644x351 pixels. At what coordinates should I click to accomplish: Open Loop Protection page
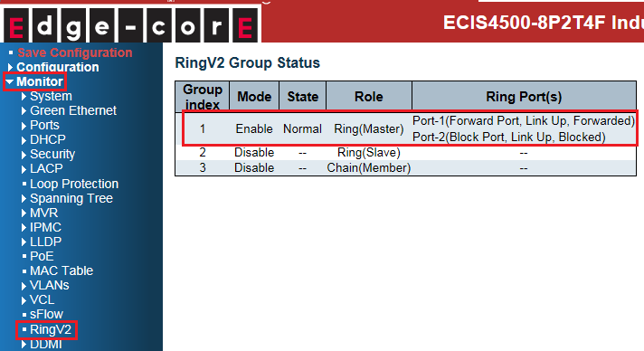(x=74, y=184)
